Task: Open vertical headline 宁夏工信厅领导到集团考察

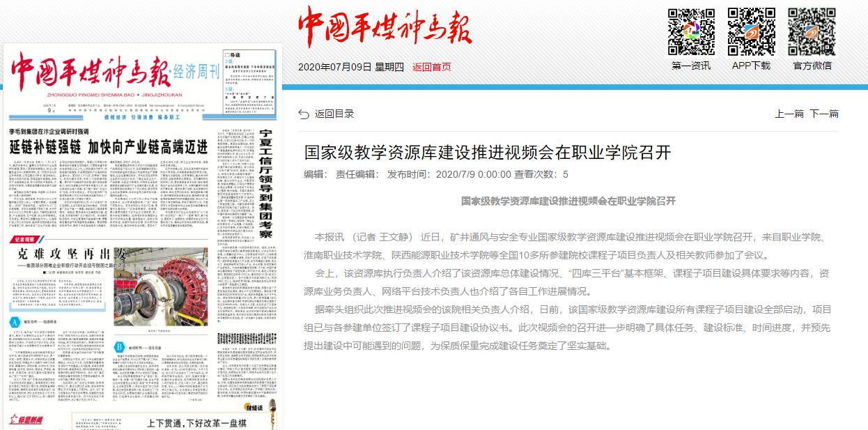Action: click(x=265, y=183)
